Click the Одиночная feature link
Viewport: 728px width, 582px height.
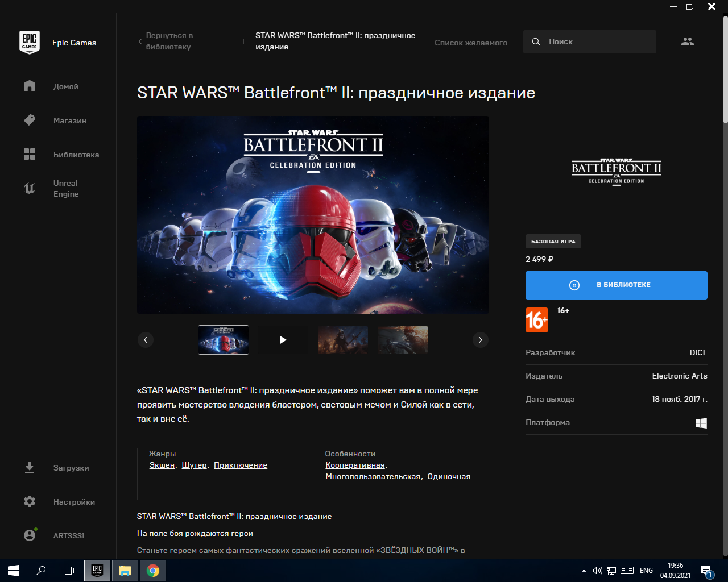(449, 476)
